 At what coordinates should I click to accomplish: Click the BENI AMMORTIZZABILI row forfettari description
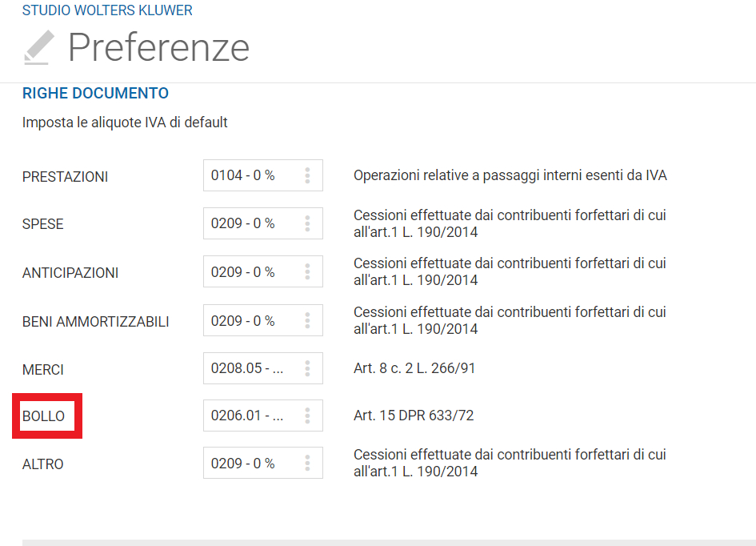click(x=510, y=320)
